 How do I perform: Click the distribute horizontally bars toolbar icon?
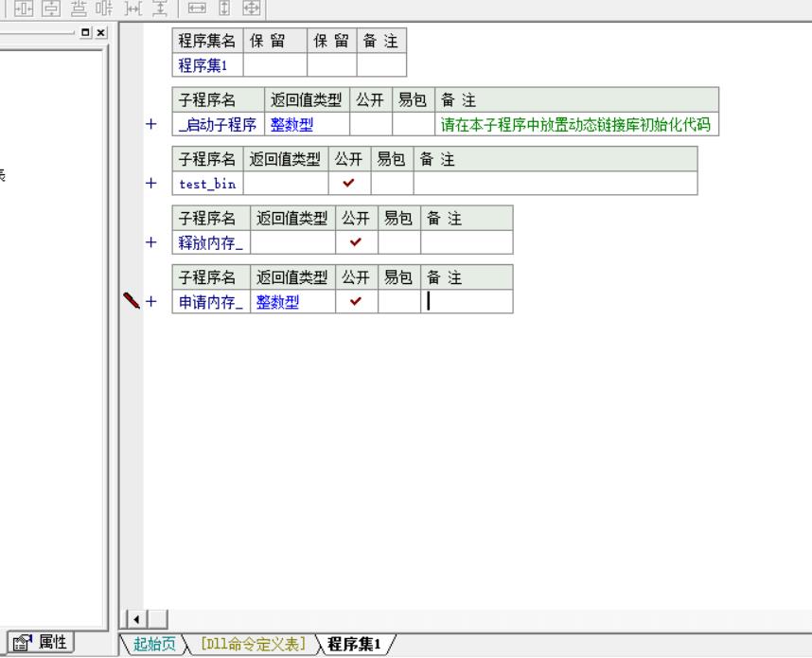pos(105,8)
